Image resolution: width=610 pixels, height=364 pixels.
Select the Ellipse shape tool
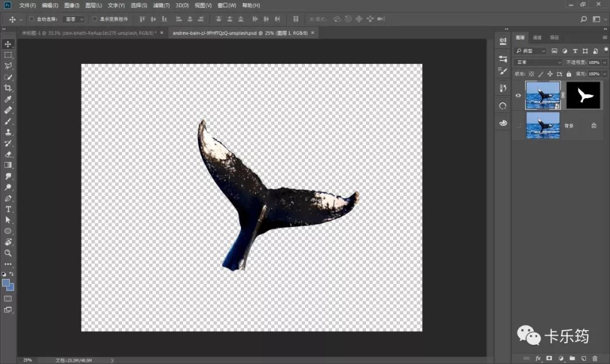tap(8, 231)
